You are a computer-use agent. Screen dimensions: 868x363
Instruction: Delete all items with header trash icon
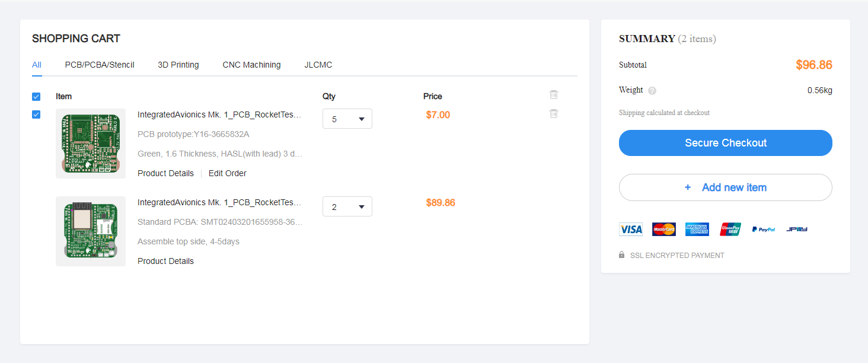coord(554,94)
